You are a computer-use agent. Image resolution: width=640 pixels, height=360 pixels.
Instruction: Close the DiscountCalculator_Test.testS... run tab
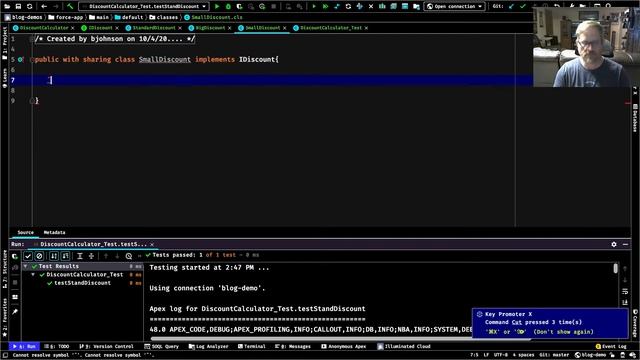click(x=152, y=244)
